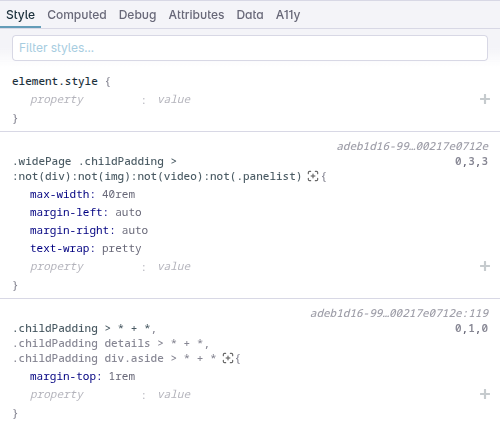Edit the 40rem value

[x=118, y=194]
